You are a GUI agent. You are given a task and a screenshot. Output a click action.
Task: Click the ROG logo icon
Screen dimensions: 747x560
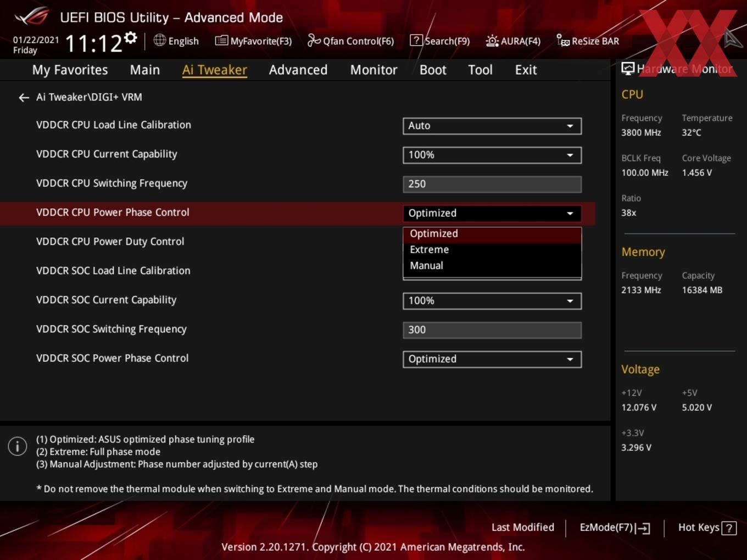[32, 16]
